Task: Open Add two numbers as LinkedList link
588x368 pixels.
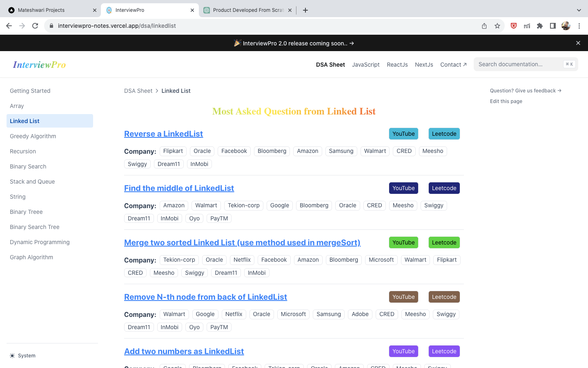Action: [184, 351]
